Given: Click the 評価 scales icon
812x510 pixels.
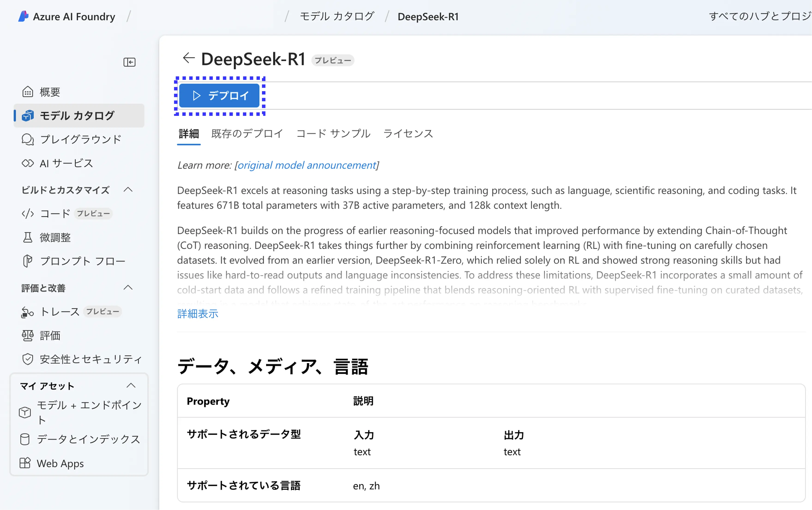Looking at the screenshot, I should 28,335.
